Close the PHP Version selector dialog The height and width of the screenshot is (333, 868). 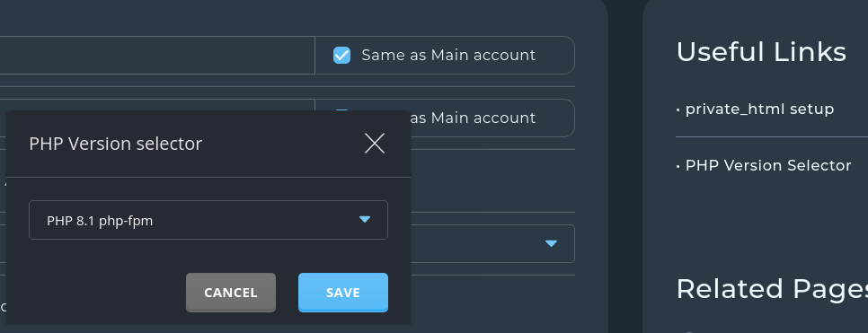pos(375,144)
